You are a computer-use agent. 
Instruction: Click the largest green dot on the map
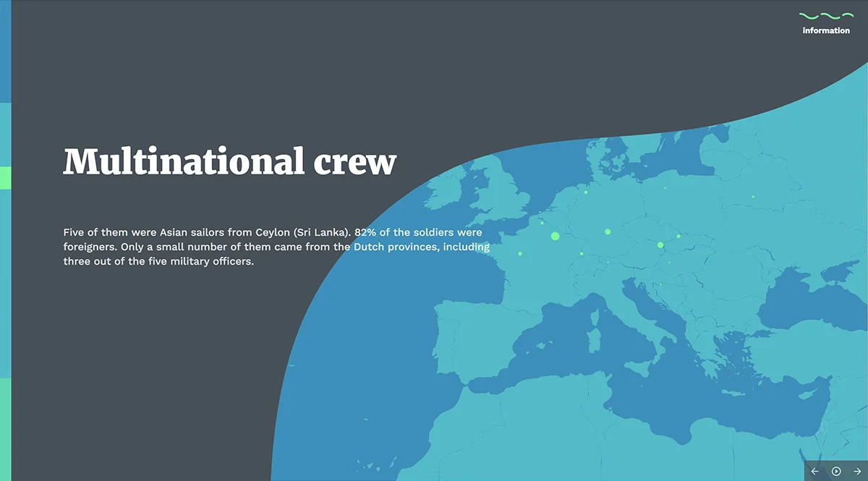556,236
